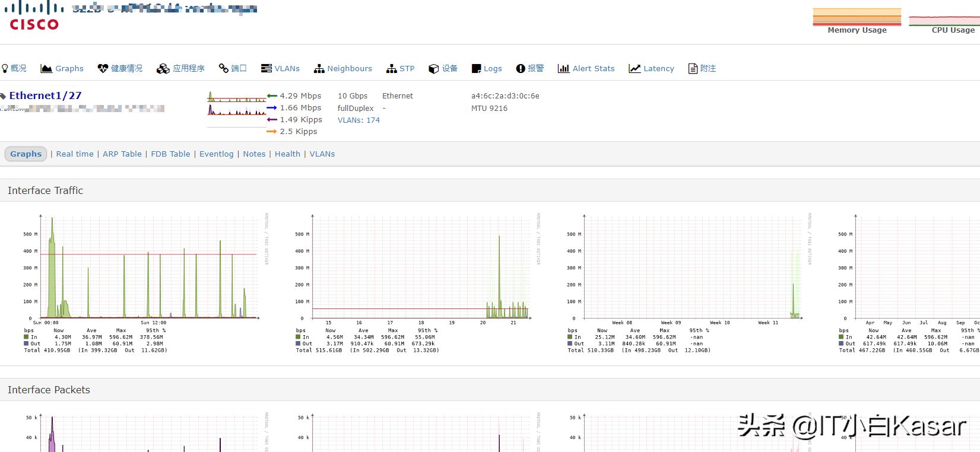Open the Memory Usage mini graph
Image resolution: width=980 pixels, height=452 pixels.
click(857, 21)
